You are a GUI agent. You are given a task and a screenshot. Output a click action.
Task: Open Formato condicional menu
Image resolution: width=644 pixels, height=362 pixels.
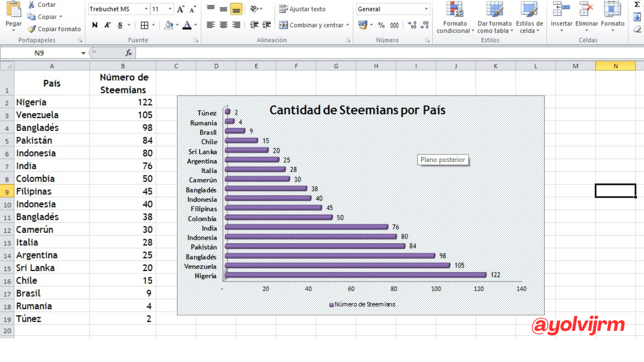455,18
